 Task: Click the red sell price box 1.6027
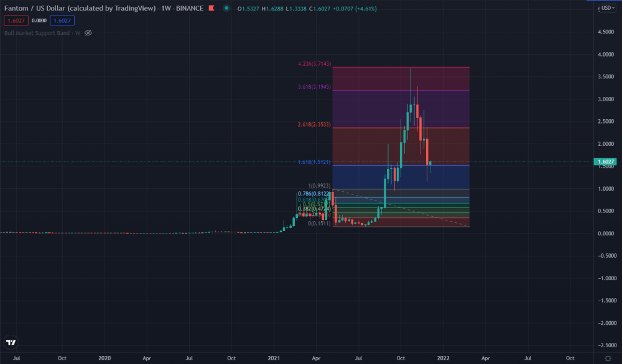[x=16, y=20]
